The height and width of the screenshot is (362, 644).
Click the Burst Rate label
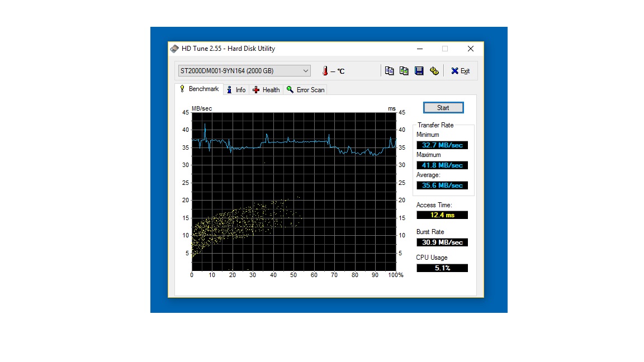[430, 232]
